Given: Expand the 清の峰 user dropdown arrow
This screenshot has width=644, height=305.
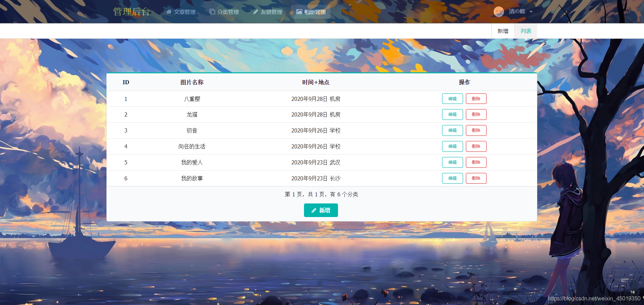Looking at the screenshot, I should click(531, 12).
